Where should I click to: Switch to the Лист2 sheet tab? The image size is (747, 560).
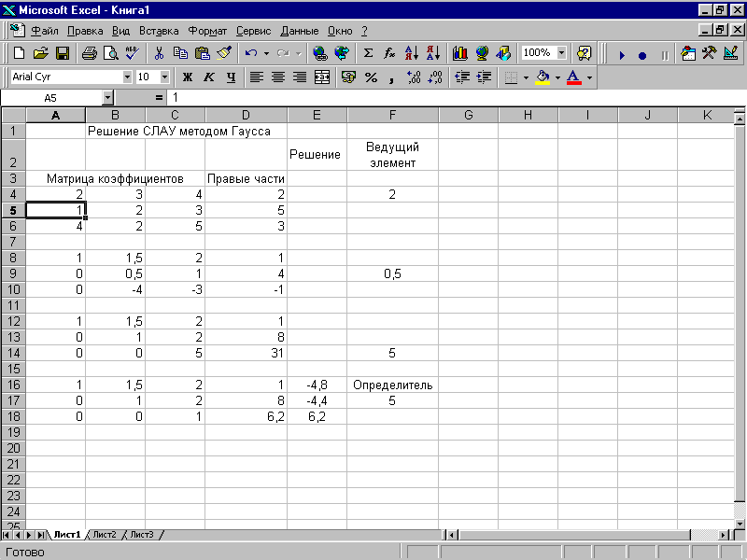105,535
